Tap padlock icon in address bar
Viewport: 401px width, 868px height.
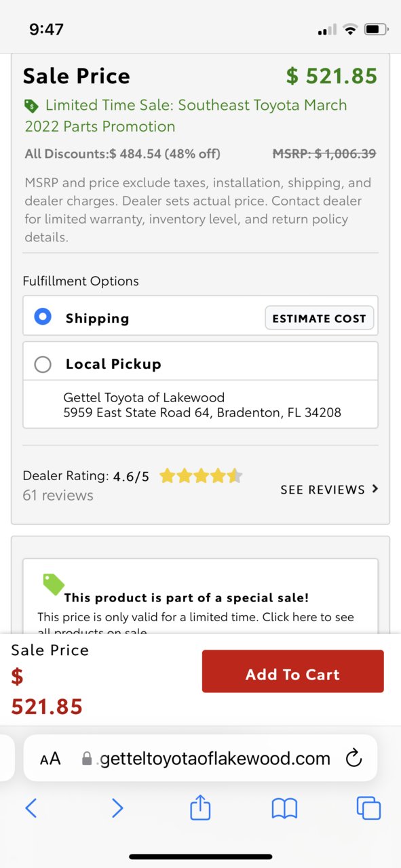(x=87, y=758)
